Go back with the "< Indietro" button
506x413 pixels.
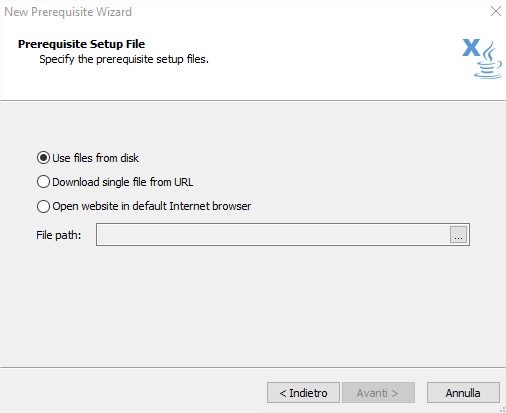pos(303,393)
